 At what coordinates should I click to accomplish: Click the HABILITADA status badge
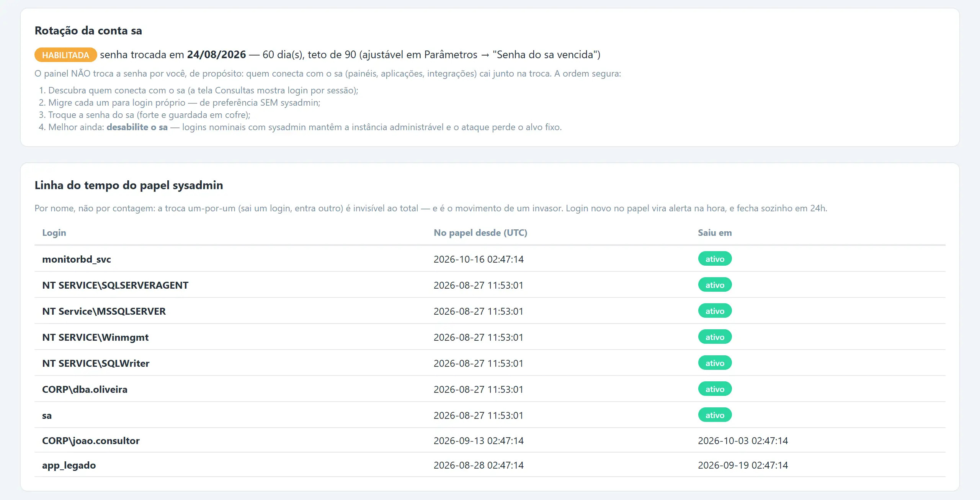[65, 55]
